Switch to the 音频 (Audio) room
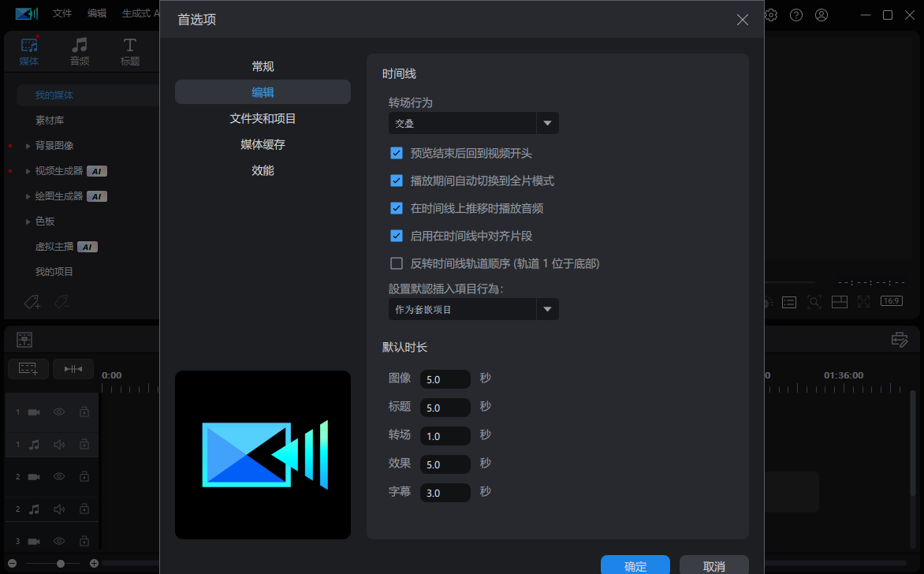The image size is (924, 574). click(x=79, y=50)
